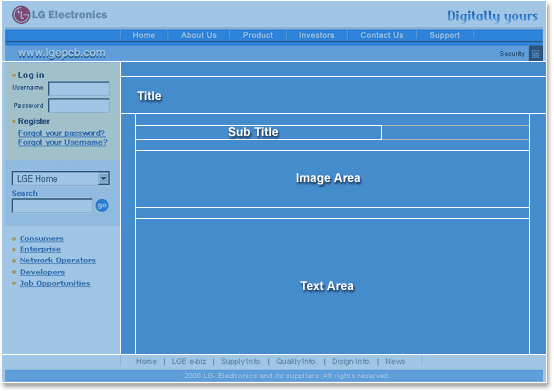This screenshot has height=391, width=554.
Task: Click the Register link
Action: 34,121
